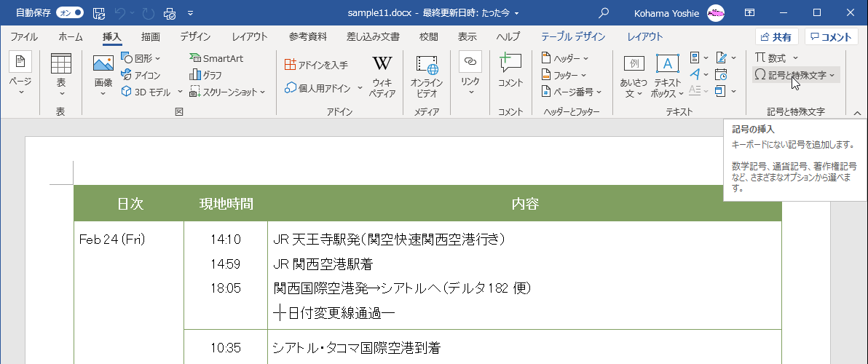Open the 画像 picture insert button
Image resolution: width=868 pixels, height=364 pixels.
click(103, 75)
